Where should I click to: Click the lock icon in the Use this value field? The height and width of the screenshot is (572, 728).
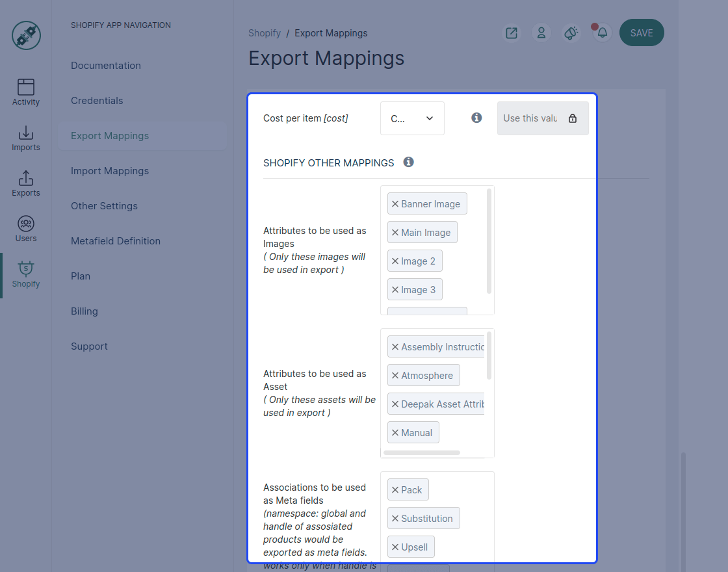pos(573,118)
